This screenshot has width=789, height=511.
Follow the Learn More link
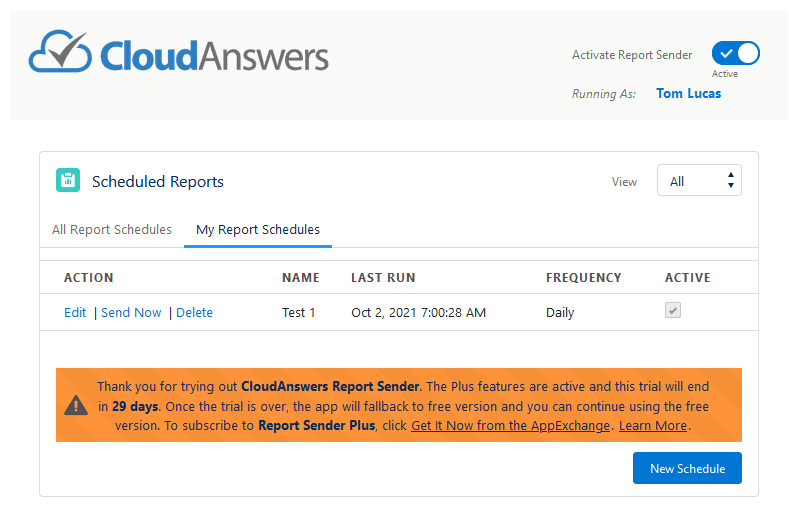pos(653,425)
